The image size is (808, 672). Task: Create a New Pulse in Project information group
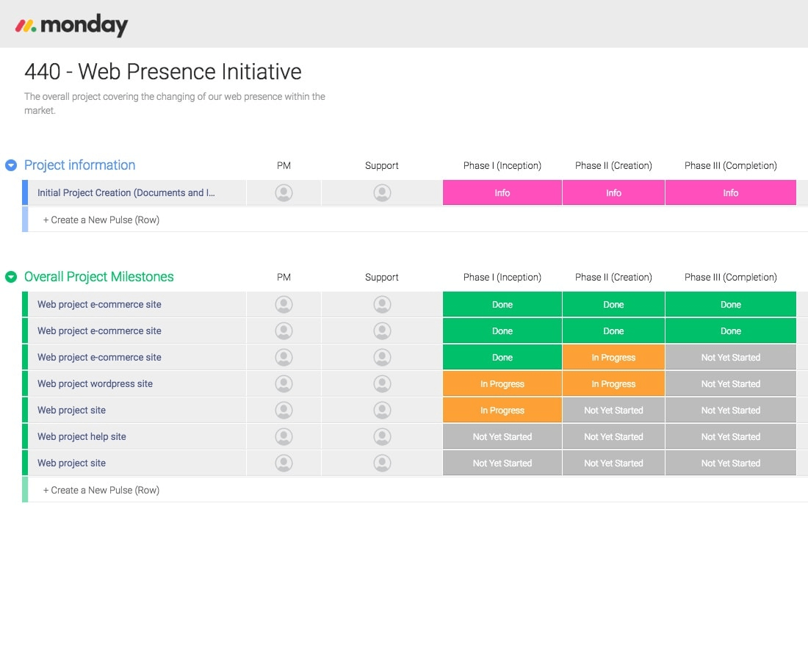[101, 220]
